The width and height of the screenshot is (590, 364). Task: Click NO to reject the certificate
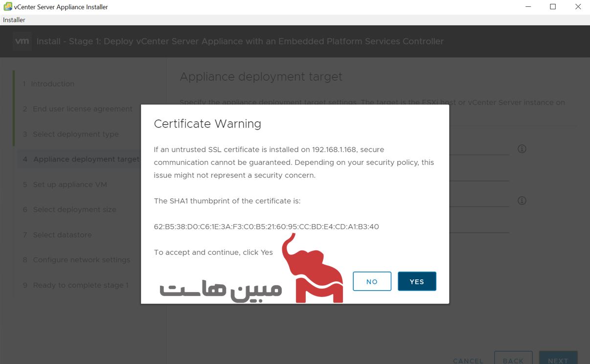(x=372, y=281)
